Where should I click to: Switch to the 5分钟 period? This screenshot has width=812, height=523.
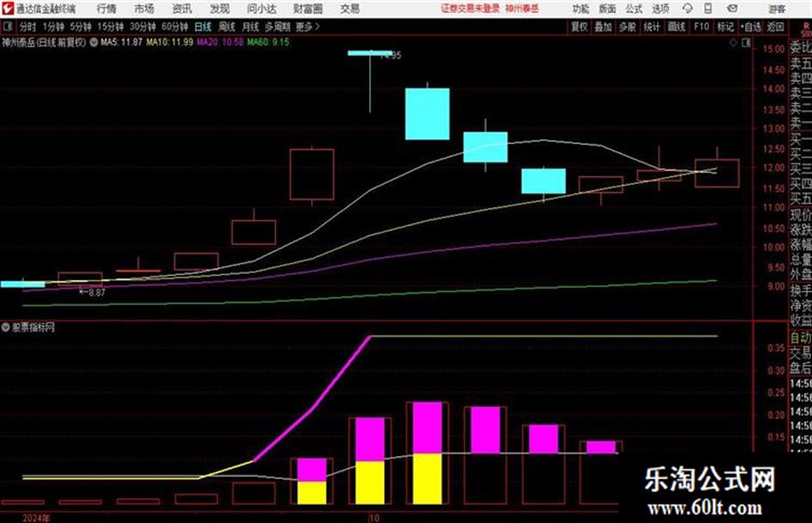[81, 27]
